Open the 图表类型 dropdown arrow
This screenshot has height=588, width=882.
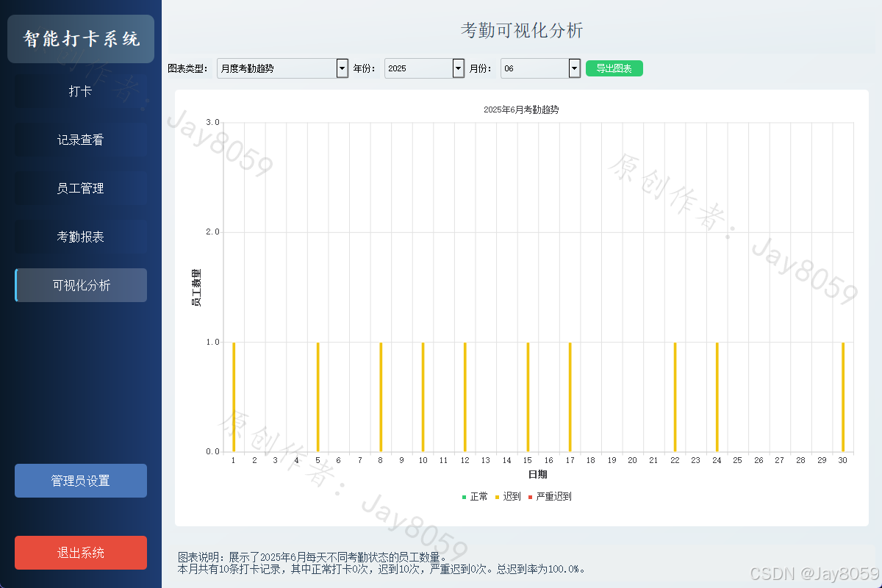(x=342, y=68)
